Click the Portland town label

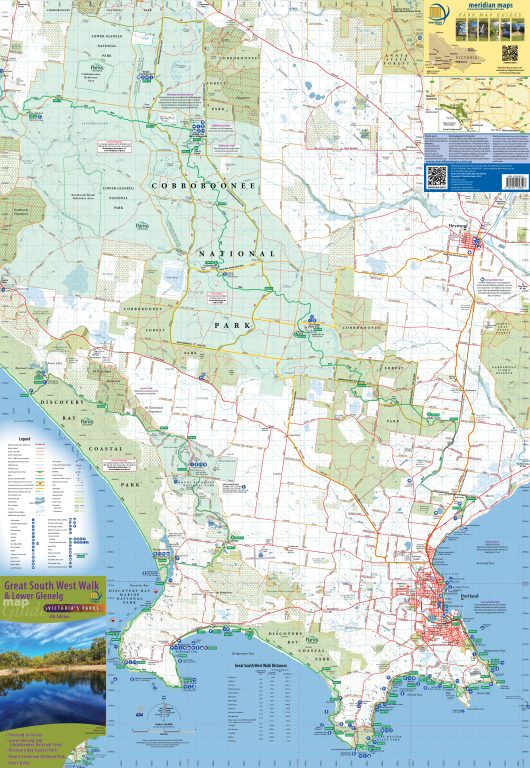pyautogui.click(x=469, y=597)
